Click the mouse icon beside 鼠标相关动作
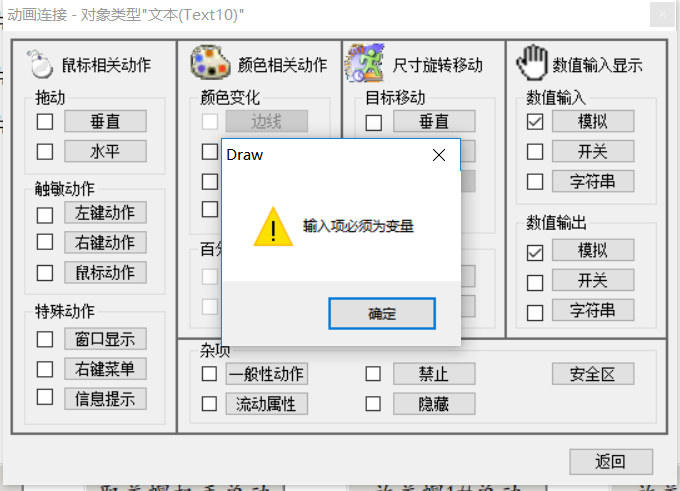 [x=40, y=64]
